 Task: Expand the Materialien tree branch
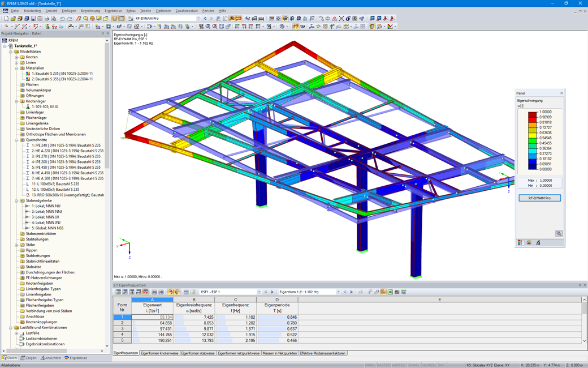17,69
